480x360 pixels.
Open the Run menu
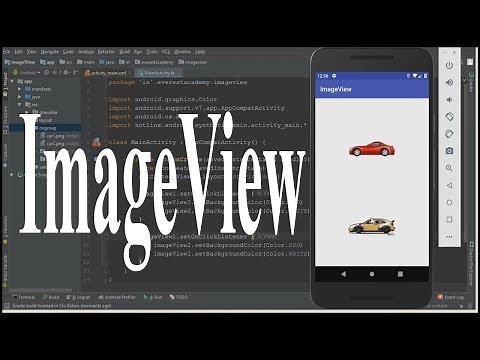138,52
